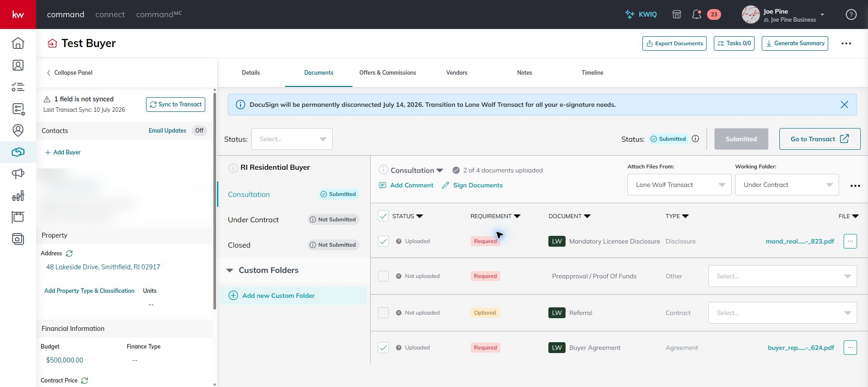Click the info icon beside Submitted status
The width and height of the screenshot is (868, 387).
[695, 139]
